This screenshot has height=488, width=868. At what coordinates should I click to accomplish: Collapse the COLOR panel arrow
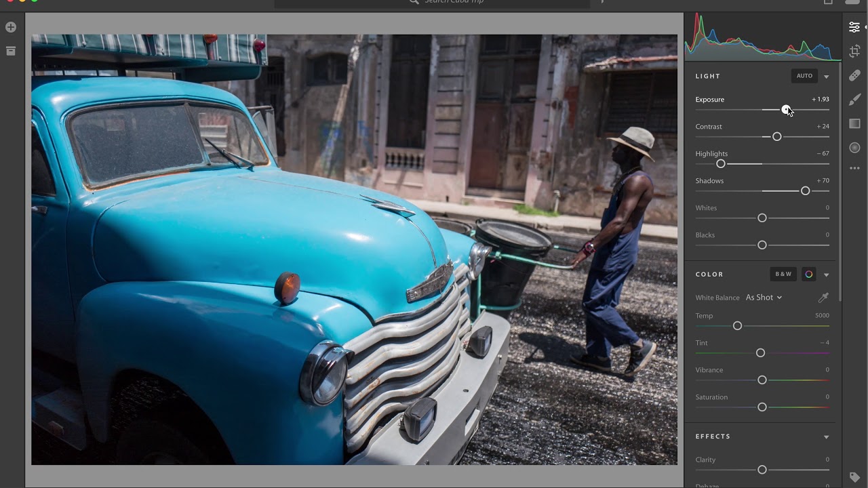point(826,274)
